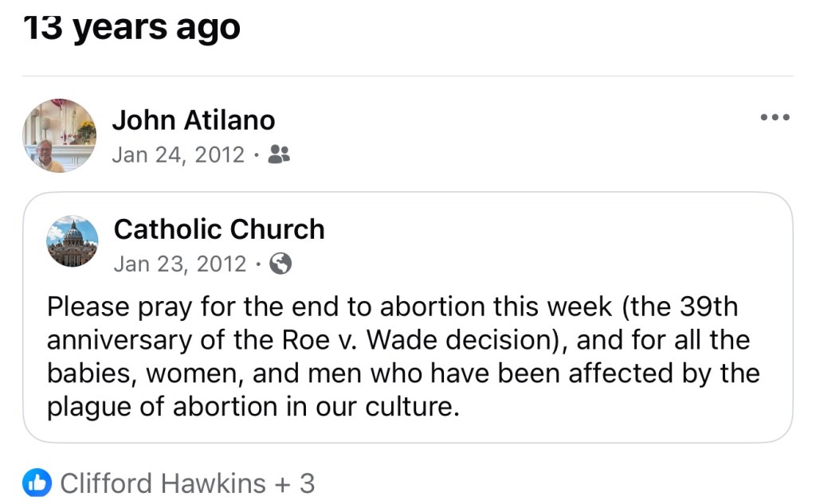The width and height of the screenshot is (816, 504).
Task: Click the friends audience icon beside Jan 24
Action: [x=279, y=154]
